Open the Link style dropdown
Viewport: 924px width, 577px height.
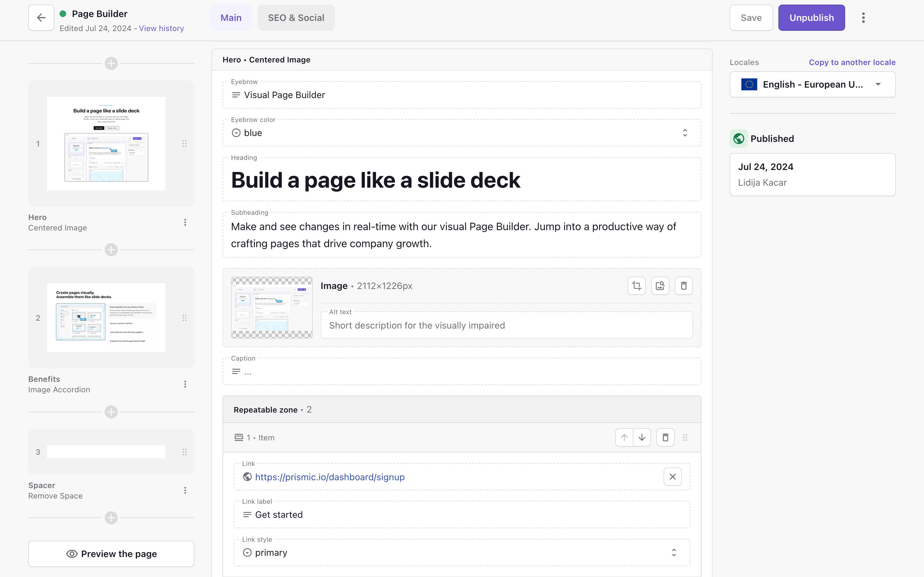[462, 552]
